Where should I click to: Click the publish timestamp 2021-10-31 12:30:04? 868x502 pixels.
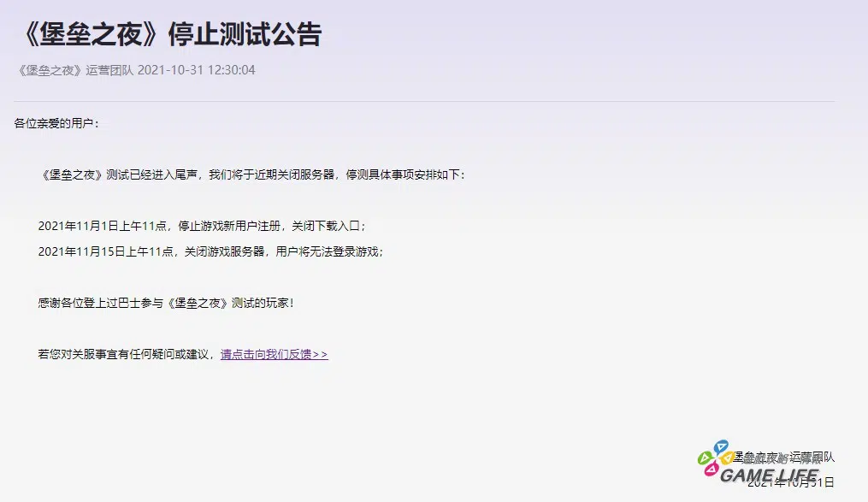pos(196,70)
